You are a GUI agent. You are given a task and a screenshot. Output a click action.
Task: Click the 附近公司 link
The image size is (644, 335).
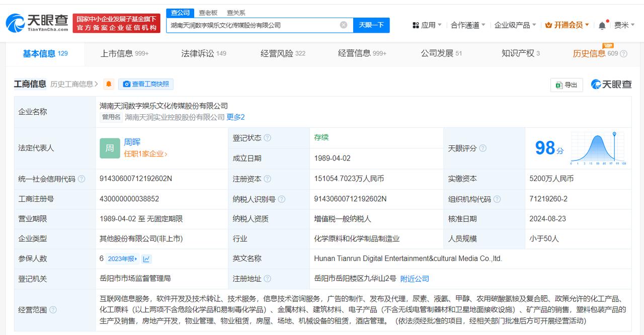point(415,279)
